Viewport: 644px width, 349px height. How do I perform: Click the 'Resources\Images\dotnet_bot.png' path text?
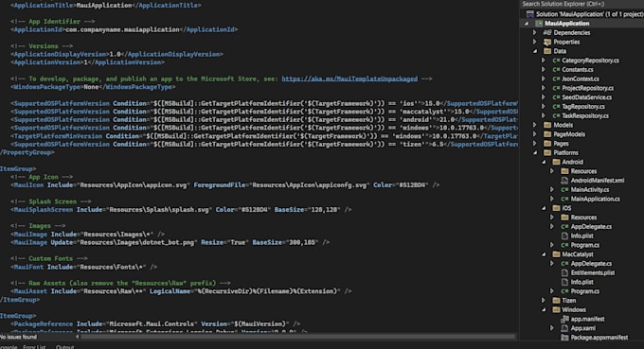coord(138,242)
